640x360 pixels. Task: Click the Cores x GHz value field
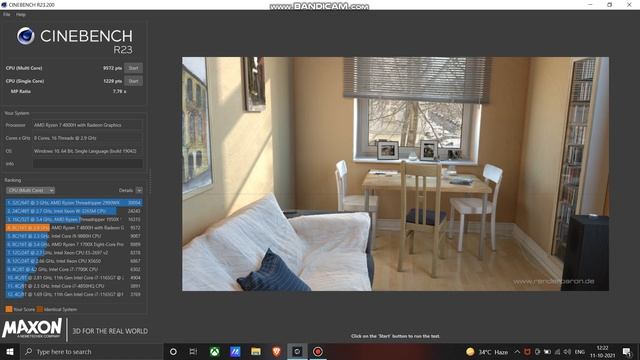coord(88,138)
